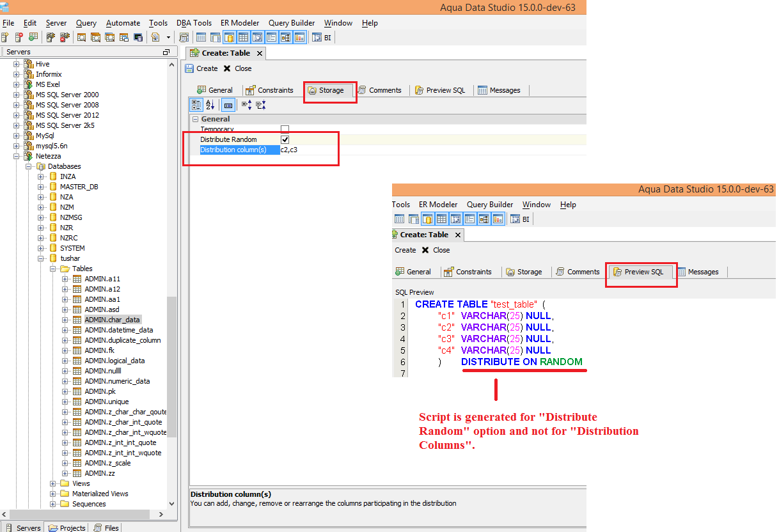Image resolution: width=779 pixels, height=532 pixels.
Task: Open the DBA Tools menu
Action: tap(194, 23)
